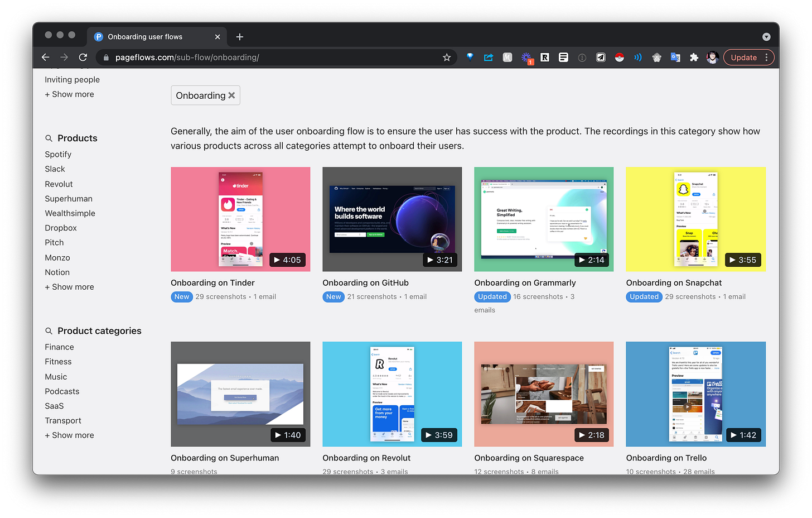Open the GitHub onboarding video thumbnail
812x518 pixels.
(x=392, y=219)
